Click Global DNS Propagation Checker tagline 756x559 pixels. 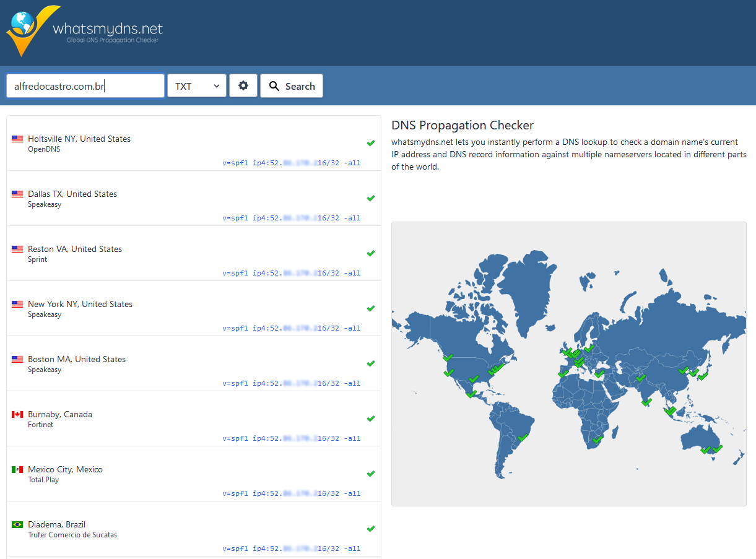point(113,40)
